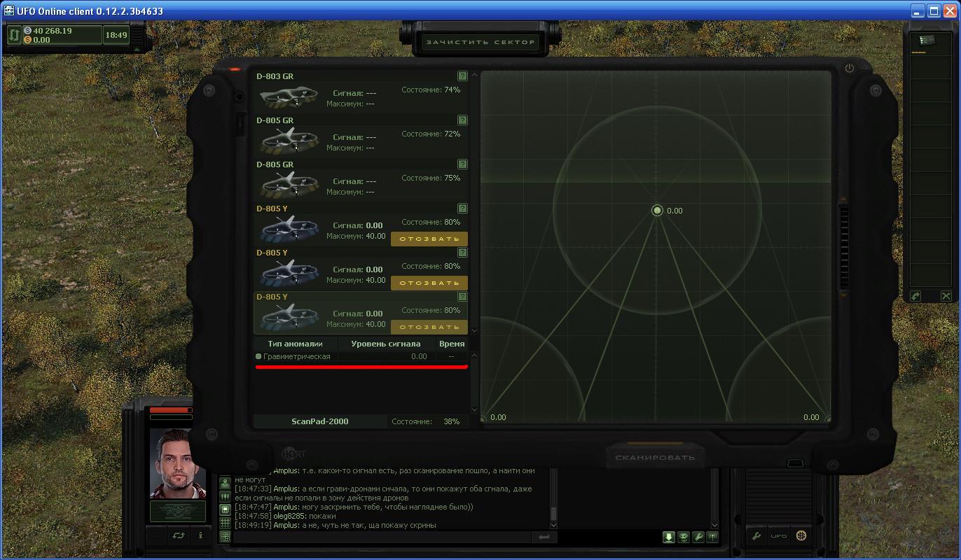Click the emblem panel below portrait

point(178,511)
